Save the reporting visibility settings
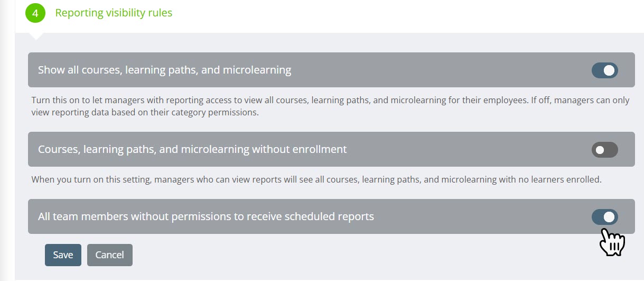 [63, 255]
